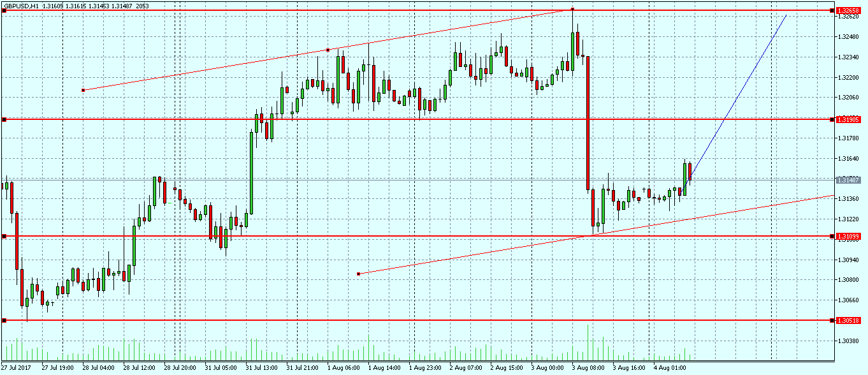
Task: Click the 1.32340 price scale label
Action: (849, 57)
